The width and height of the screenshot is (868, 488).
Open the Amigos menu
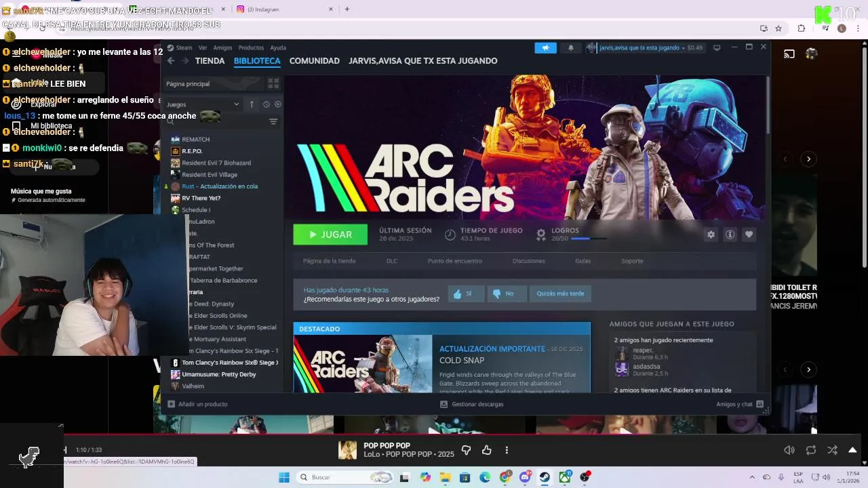click(x=222, y=47)
